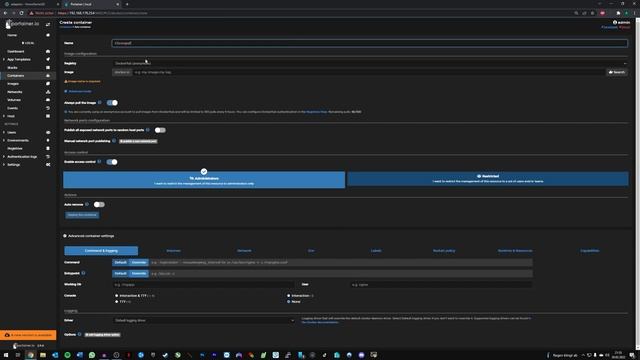640x360 pixels.
Task: Click info icon beside Enable access control
Action: point(99,162)
